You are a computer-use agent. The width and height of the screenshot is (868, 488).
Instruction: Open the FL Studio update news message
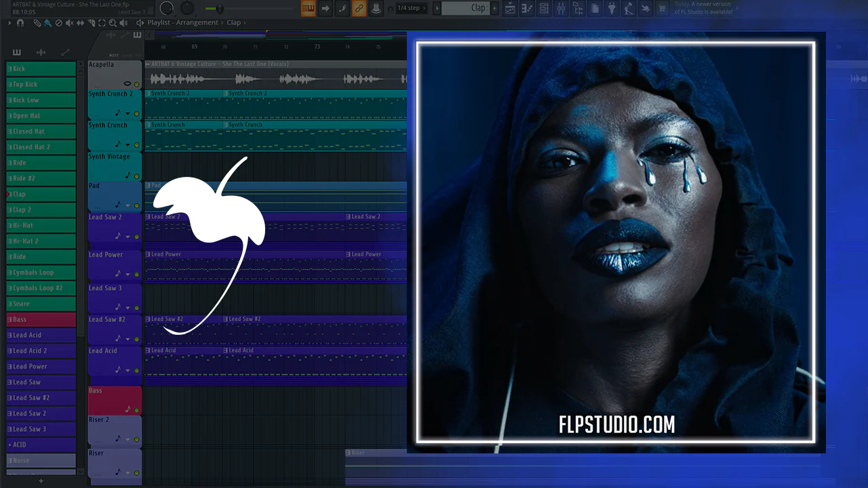pos(704,8)
